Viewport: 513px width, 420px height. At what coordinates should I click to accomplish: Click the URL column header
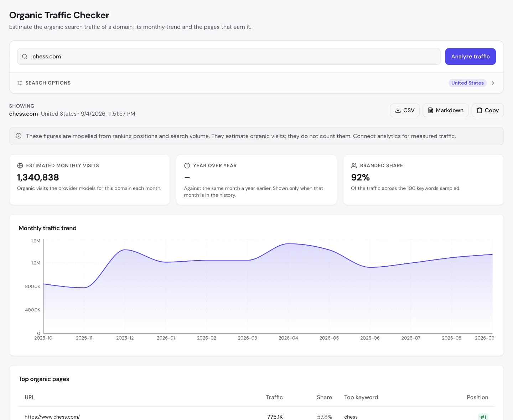30,397
